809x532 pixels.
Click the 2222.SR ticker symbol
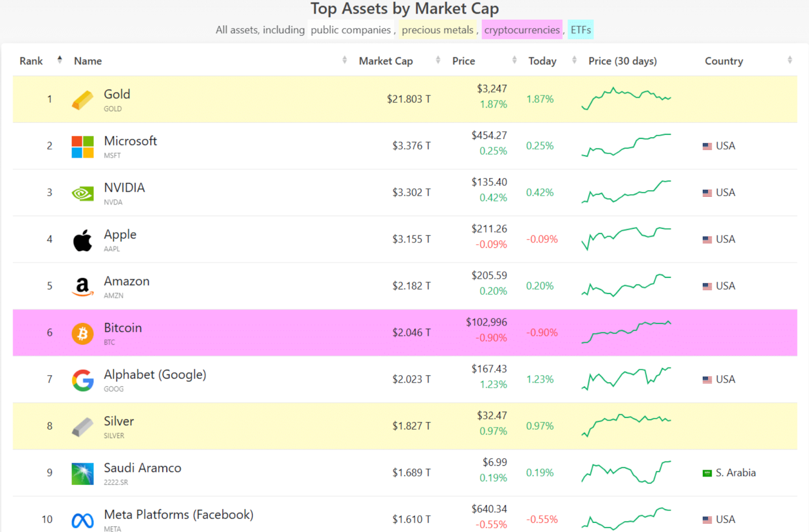(x=116, y=482)
